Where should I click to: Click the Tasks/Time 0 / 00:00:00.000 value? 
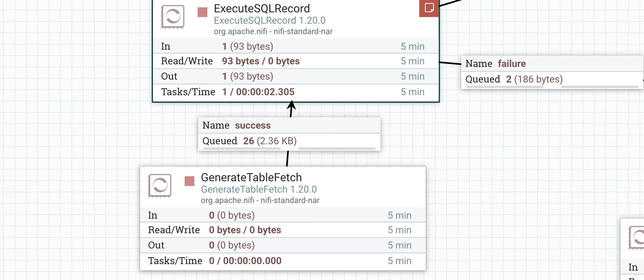[x=245, y=261]
